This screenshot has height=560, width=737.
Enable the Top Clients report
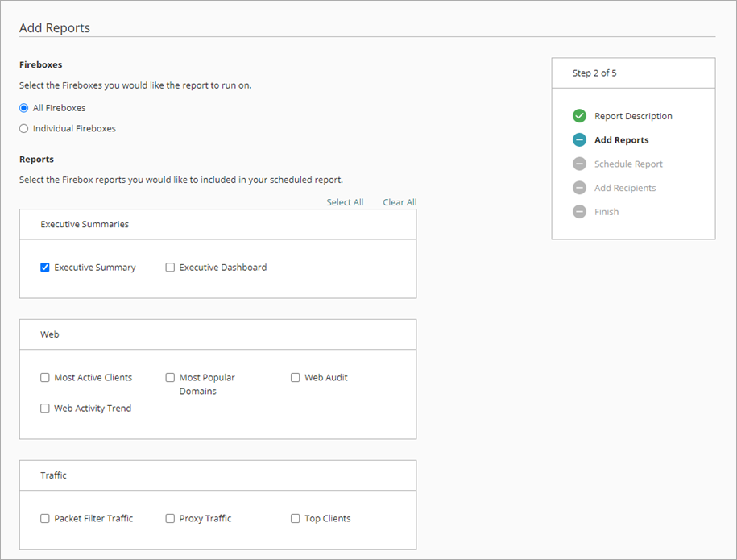pyautogui.click(x=296, y=519)
